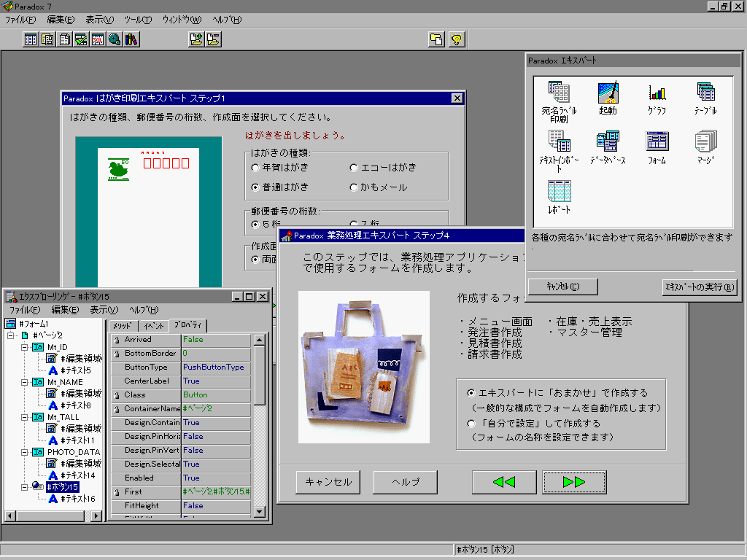Select the データベース expert icon
The height and width of the screenshot is (560, 747).
click(x=608, y=147)
